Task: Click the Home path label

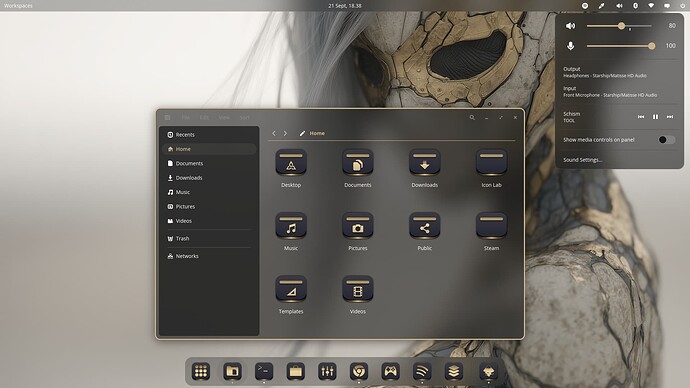Action: click(x=317, y=133)
